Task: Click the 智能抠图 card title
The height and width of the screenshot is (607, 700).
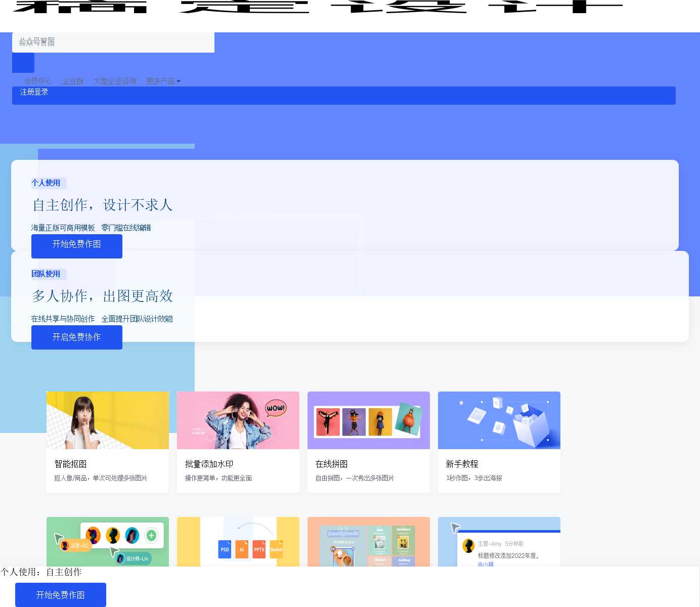Action: (x=70, y=464)
